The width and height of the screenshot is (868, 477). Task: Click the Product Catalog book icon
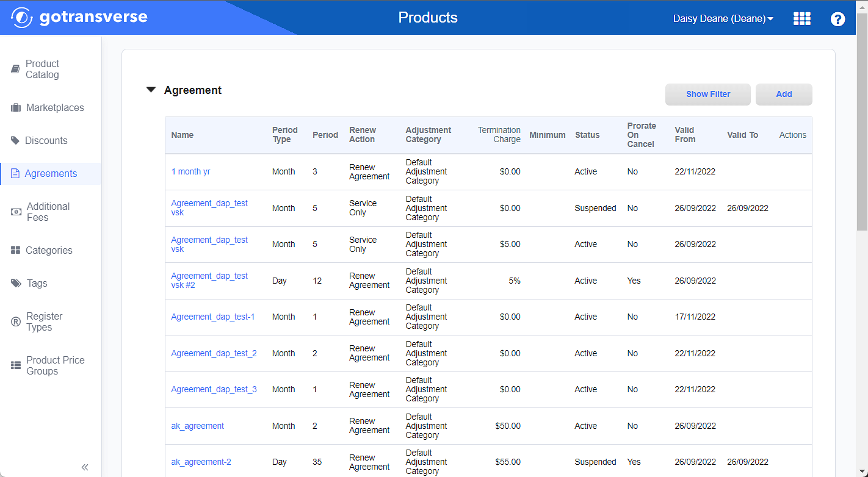pyautogui.click(x=16, y=70)
